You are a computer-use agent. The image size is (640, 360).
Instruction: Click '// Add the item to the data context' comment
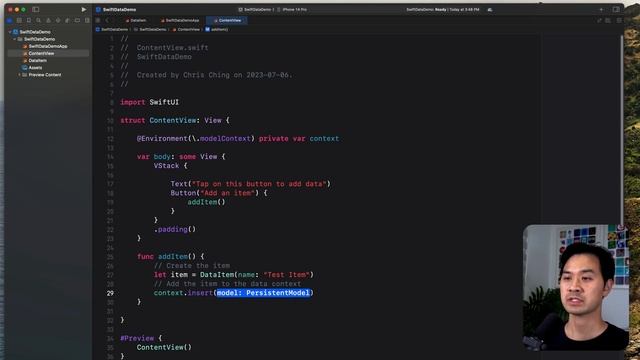(x=227, y=284)
